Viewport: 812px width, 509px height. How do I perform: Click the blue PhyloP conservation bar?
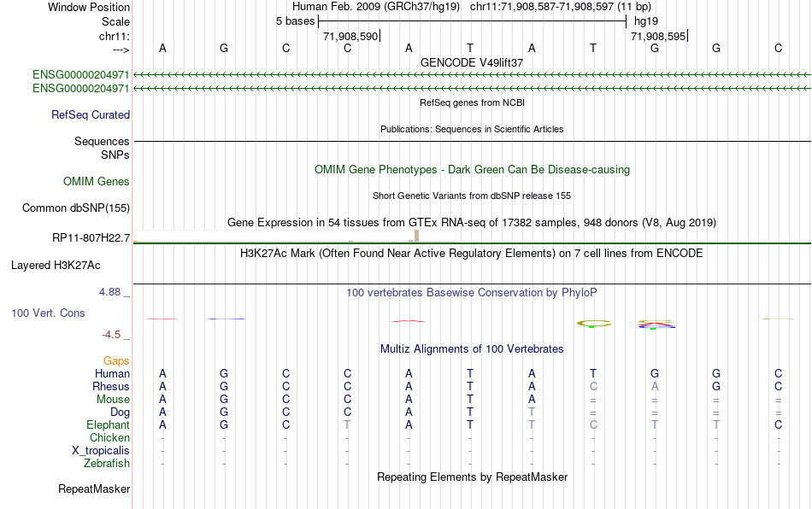click(227, 319)
